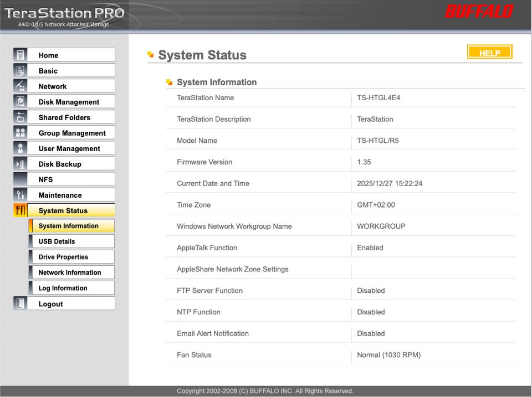
Task: Click the GMT+02:00 time zone value
Action: (376, 205)
